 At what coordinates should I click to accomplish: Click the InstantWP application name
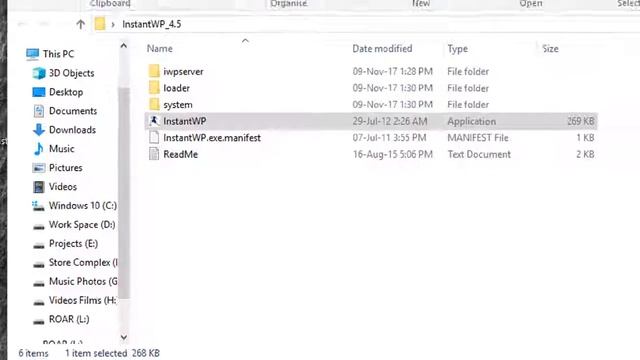(184, 121)
